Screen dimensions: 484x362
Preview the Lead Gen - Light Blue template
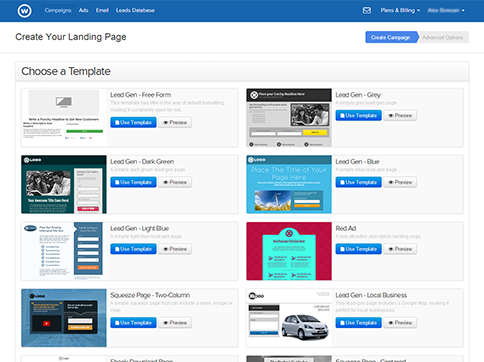pos(175,249)
